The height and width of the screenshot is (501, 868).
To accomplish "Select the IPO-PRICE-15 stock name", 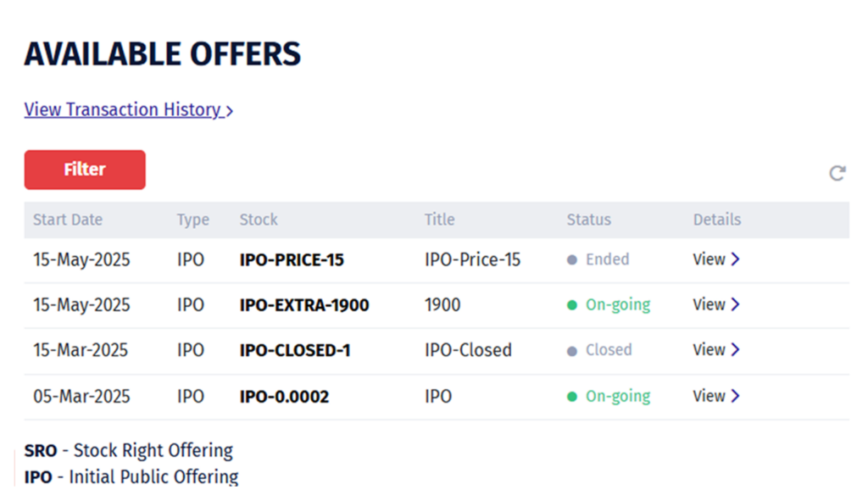I will 292,260.
